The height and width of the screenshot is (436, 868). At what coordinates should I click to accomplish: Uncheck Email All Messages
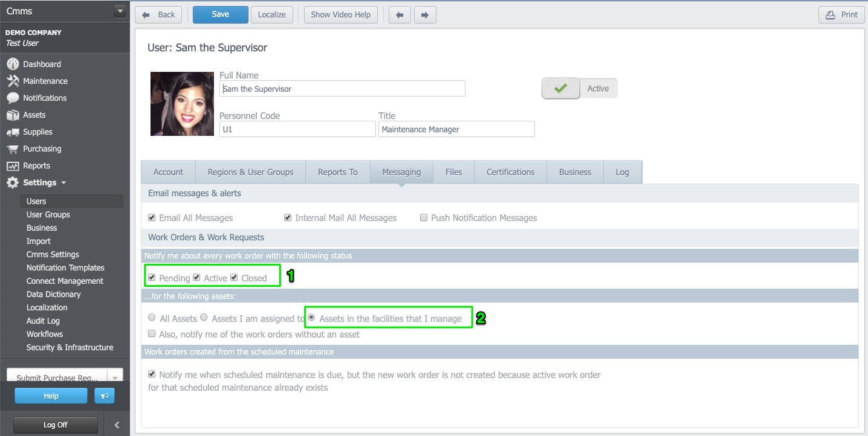click(152, 217)
